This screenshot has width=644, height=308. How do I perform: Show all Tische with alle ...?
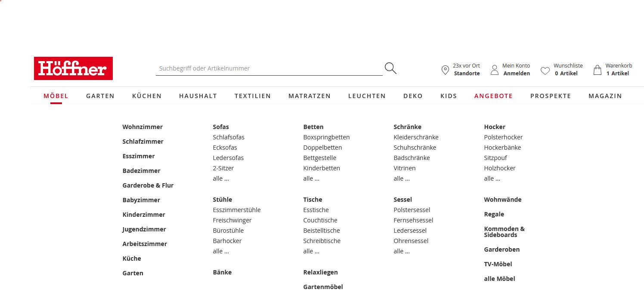(x=311, y=251)
